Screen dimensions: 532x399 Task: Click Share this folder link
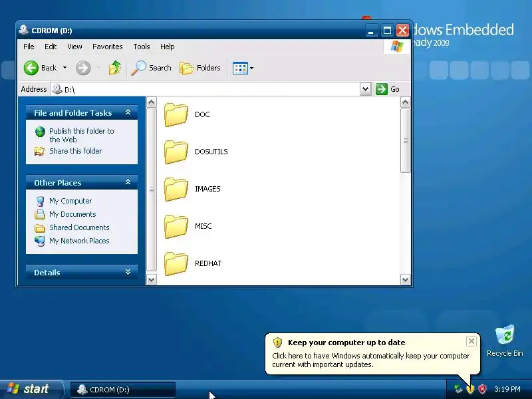click(75, 151)
